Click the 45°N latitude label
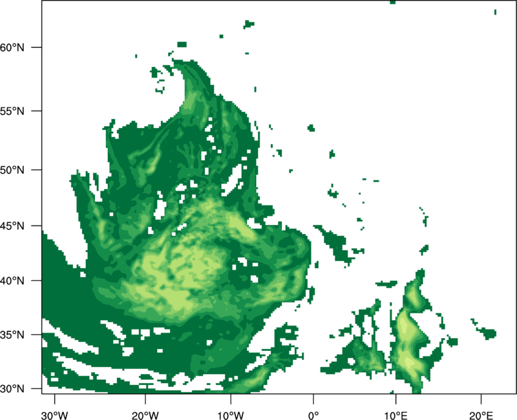 (x=12, y=226)
